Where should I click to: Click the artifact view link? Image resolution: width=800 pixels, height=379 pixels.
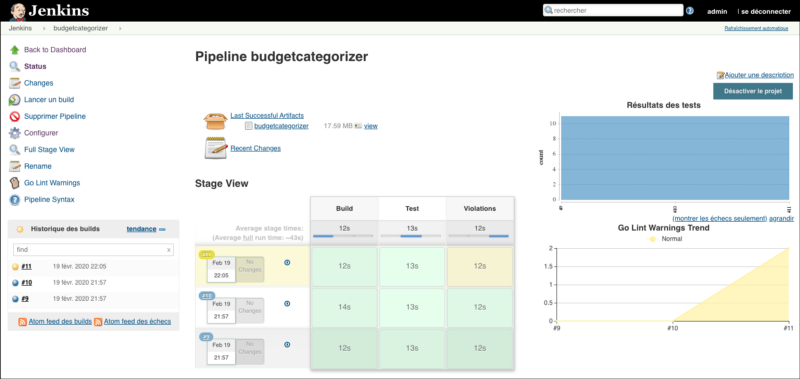pos(371,126)
